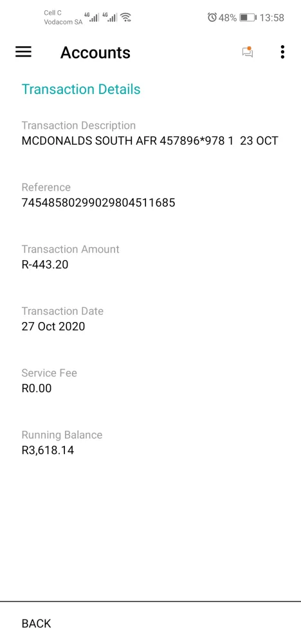Viewport: 301px width, 644px height.
Task: Tap the 27 Oct 2020 transaction date
Action: [53, 327]
